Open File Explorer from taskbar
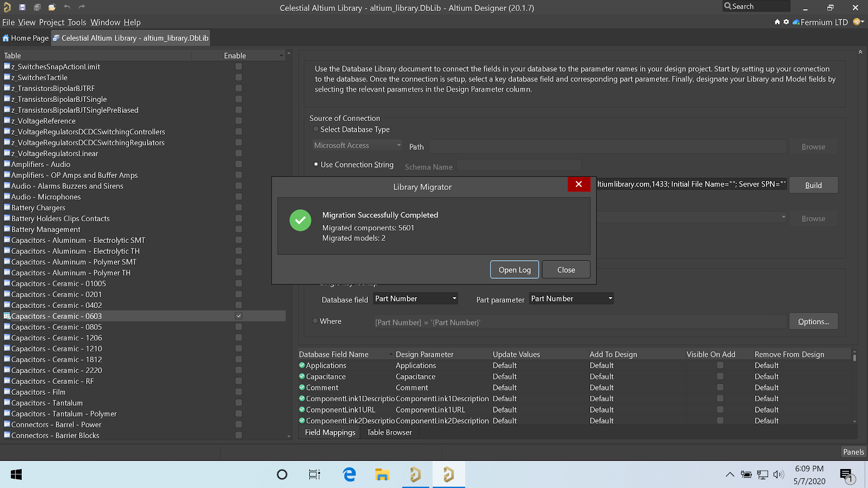 382,474
